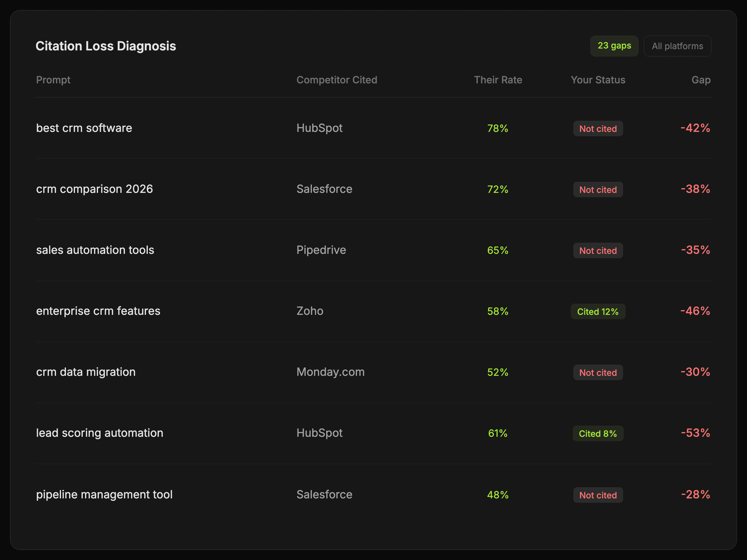Click the Cited 12% status badge

(x=598, y=311)
